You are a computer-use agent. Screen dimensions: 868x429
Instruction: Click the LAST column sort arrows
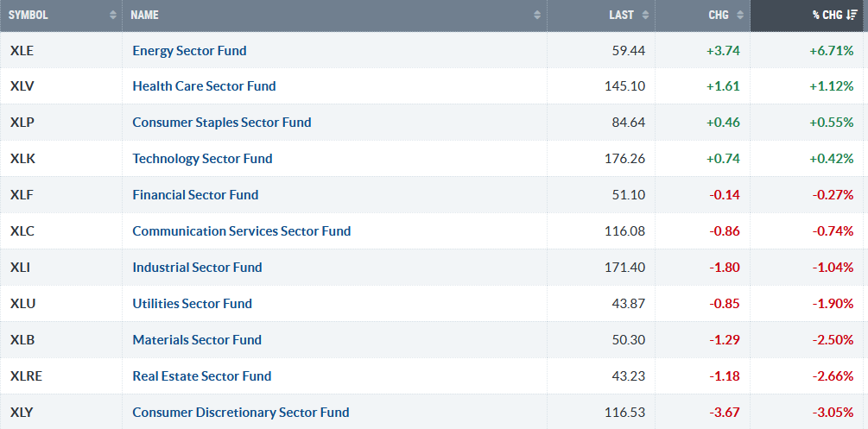(x=645, y=15)
